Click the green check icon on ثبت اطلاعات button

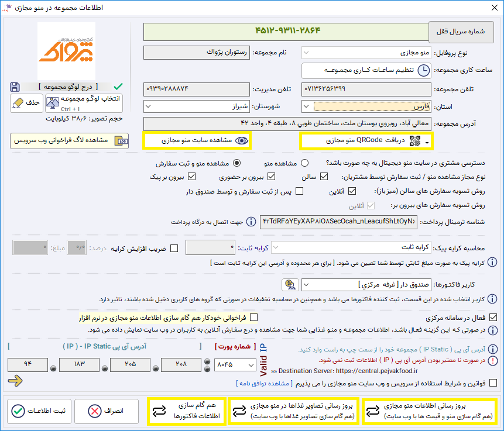(x=18, y=411)
